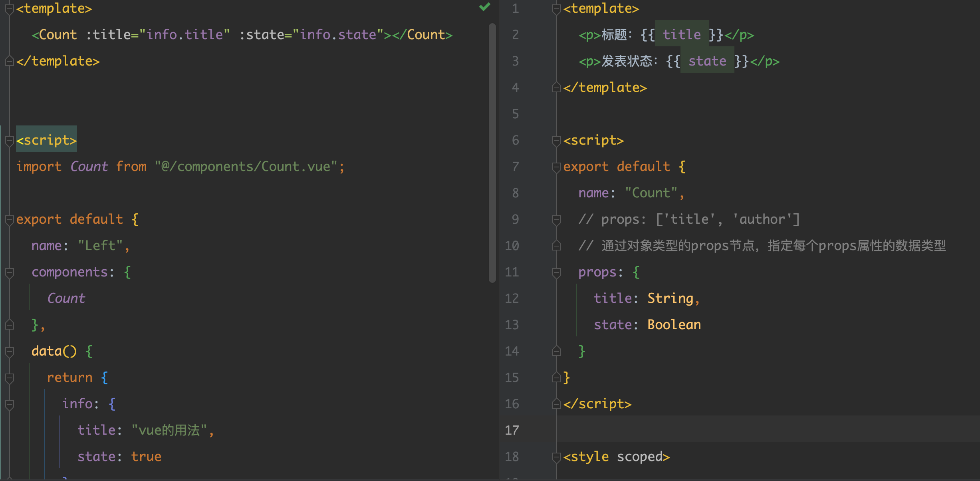Click the "vue的用法" title string
Image resolution: width=980 pixels, height=481 pixels.
(169, 430)
